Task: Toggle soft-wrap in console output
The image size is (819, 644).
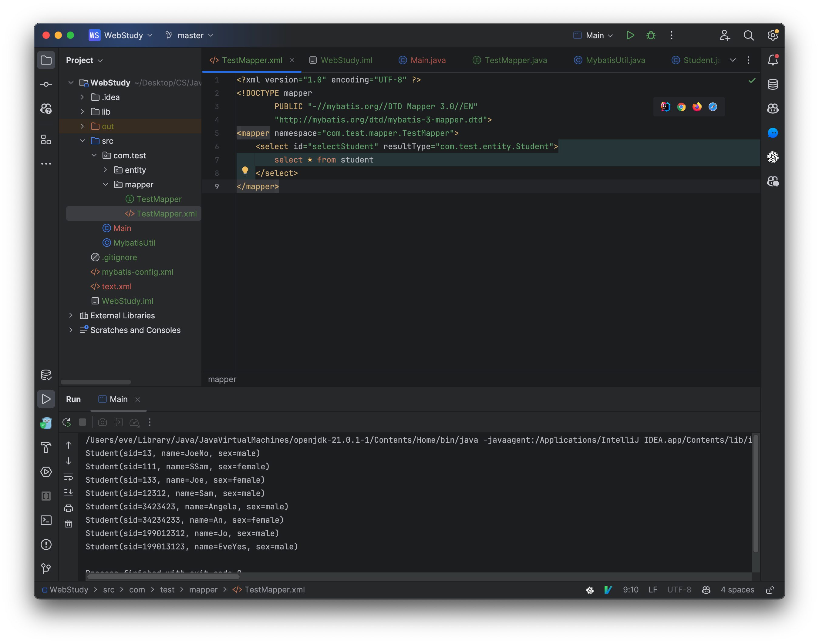Action: [69, 477]
